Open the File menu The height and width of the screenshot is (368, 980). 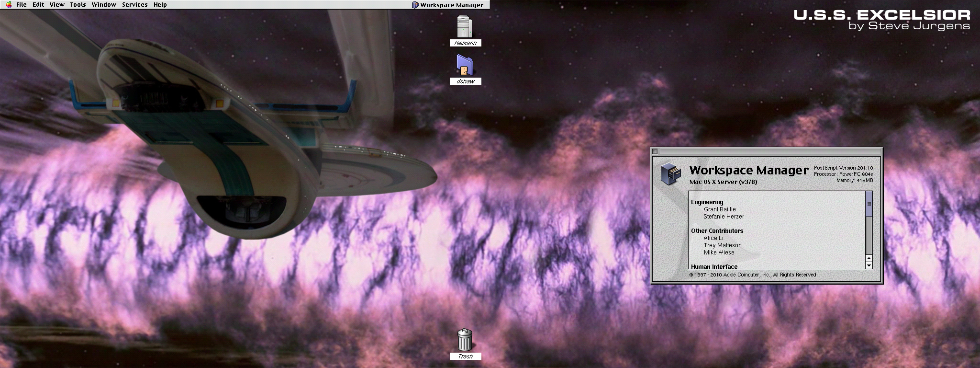tap(22, 4)
